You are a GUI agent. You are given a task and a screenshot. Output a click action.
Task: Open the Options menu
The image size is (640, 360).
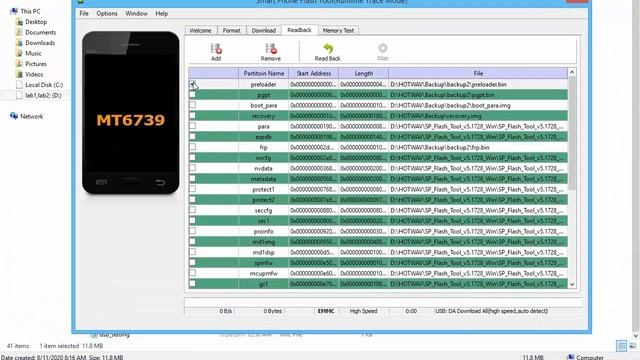coord(107,13)
